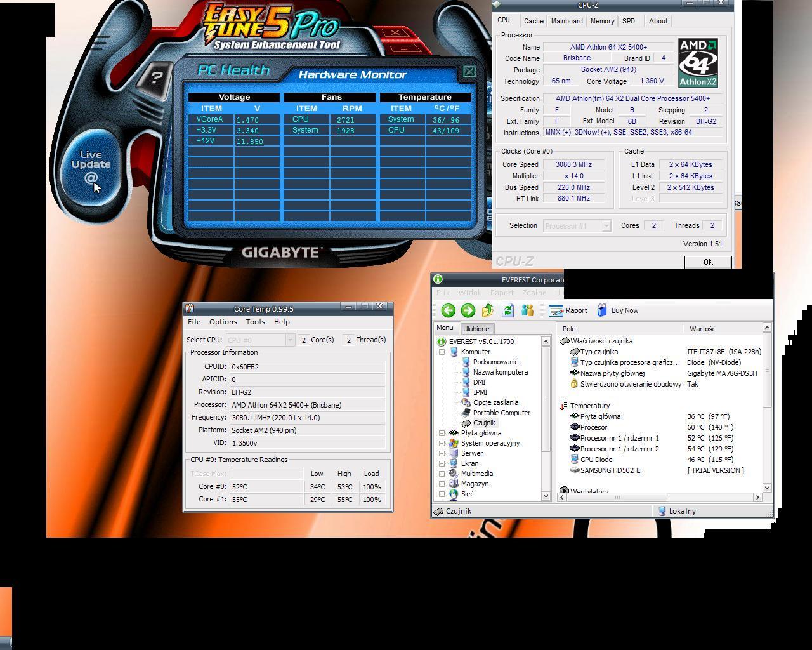Switch to the Ulubione tab in EVEREST
Image resolution: width=812 pixels, height=650 pixels.
coord(476,329)
